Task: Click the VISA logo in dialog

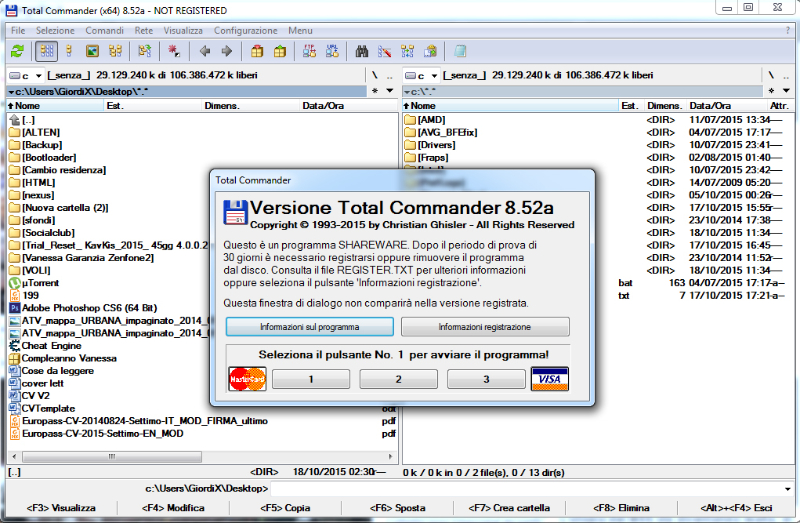Action: click(x=549, y=379)
